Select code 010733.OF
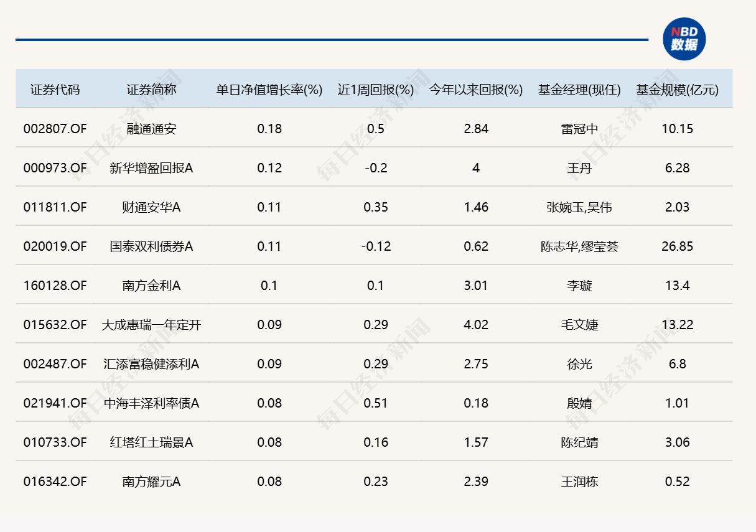This screenshot has width=756, height=532. [x=55, y=442]
